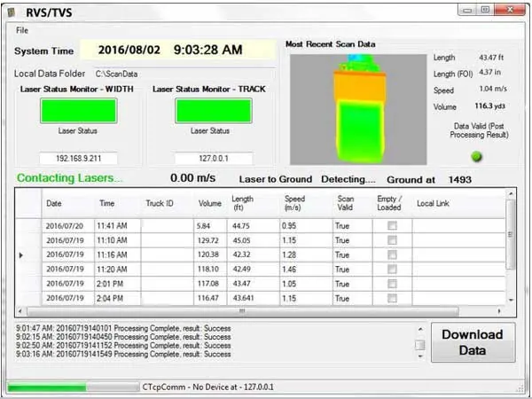Click the table horizontal scrollbar thumb
This screenshot has height=399, width=532.
[x=243, y=311]
